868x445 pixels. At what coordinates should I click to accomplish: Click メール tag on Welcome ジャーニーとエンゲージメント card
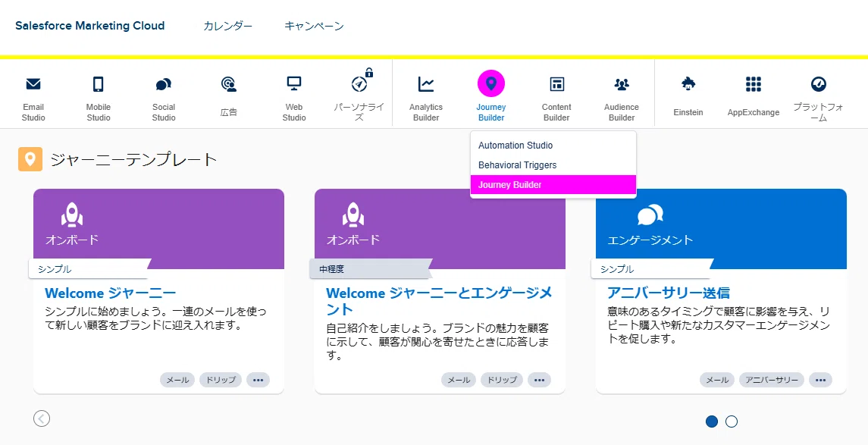point(459,380)
